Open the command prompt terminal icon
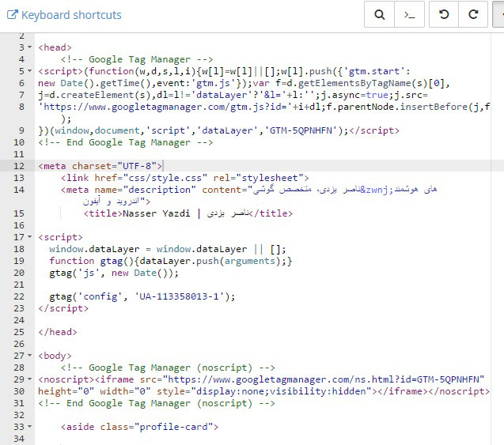The image size is (504, 445). coord(409,14)
